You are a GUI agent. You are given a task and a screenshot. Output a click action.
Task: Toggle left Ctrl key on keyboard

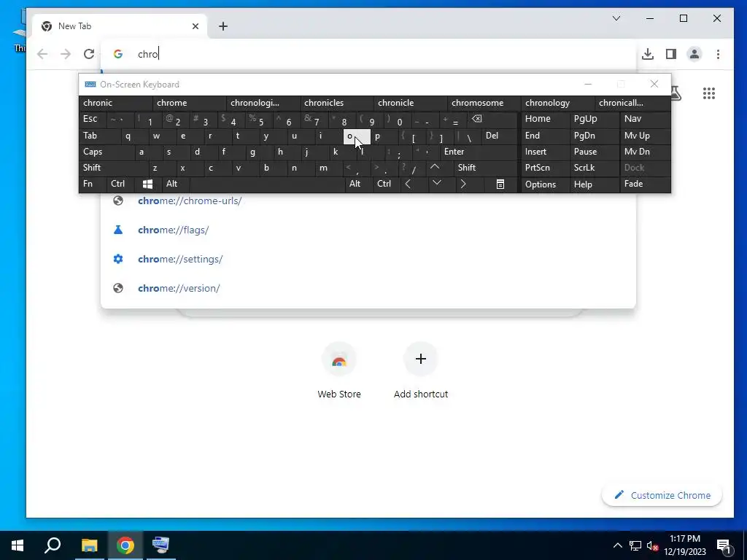coord(122,184)
